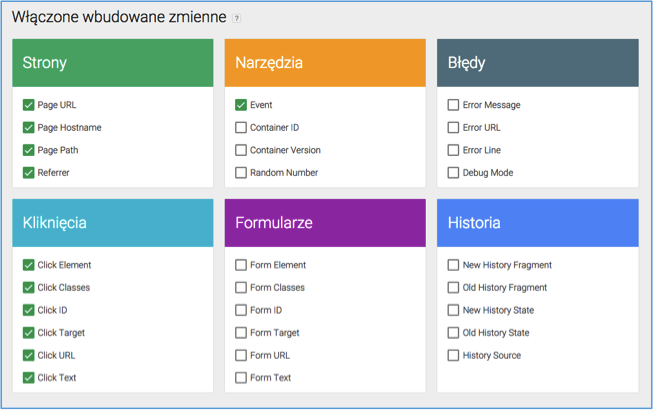Screen dimensions: 653x410
Task: Click the help icon beside Włączone wbudowane zmienne
Action: pyautogui.click(x=236, y=18)
